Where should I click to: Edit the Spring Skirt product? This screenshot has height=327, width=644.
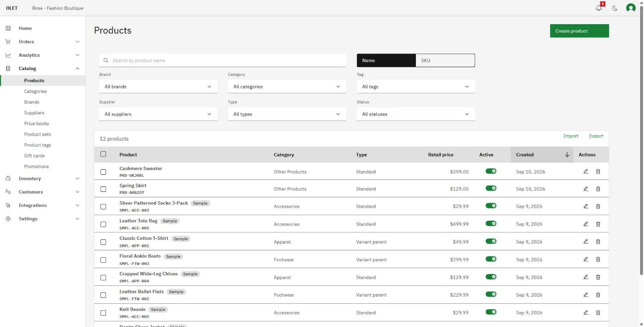pyautogui.click(x=586, y=189)
